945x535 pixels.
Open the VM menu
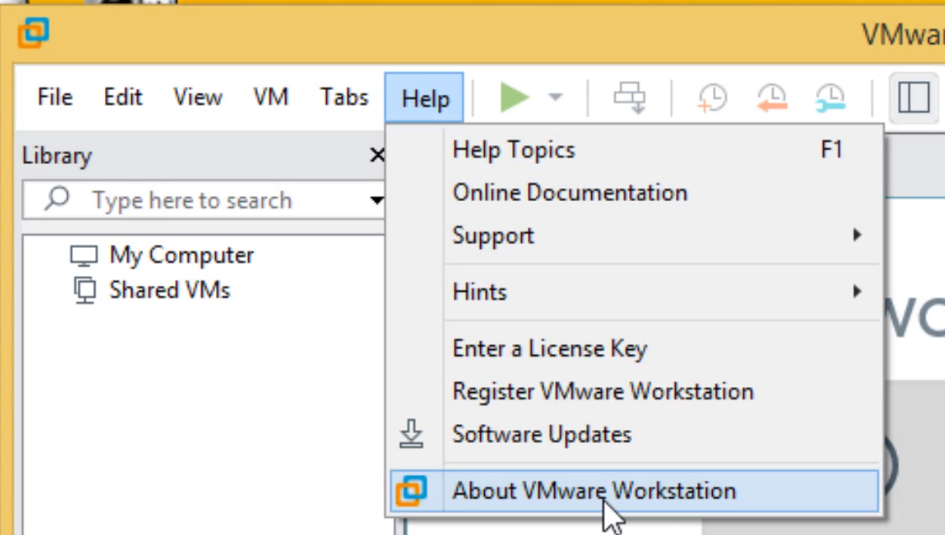point(271,97)
